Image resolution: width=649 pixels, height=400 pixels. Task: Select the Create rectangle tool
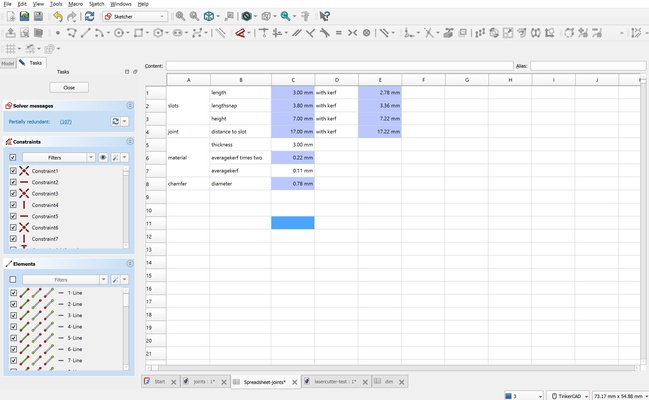(x=139, y=33)
